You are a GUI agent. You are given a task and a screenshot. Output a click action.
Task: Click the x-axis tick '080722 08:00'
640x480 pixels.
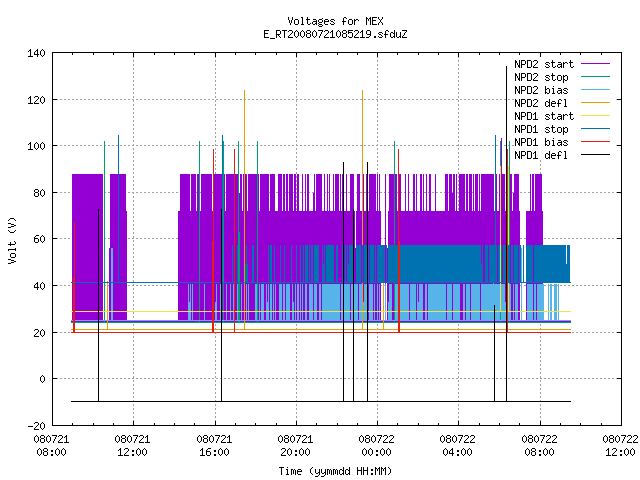coord(540,446)
